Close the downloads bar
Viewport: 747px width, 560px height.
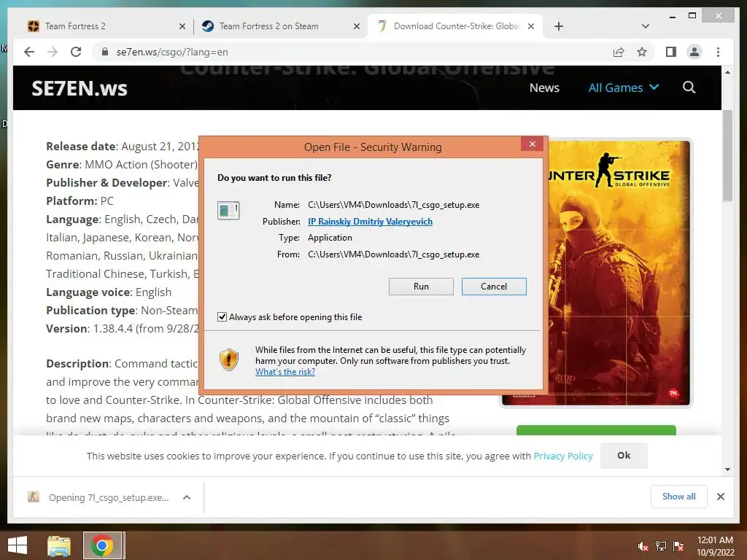coord(720,497)
